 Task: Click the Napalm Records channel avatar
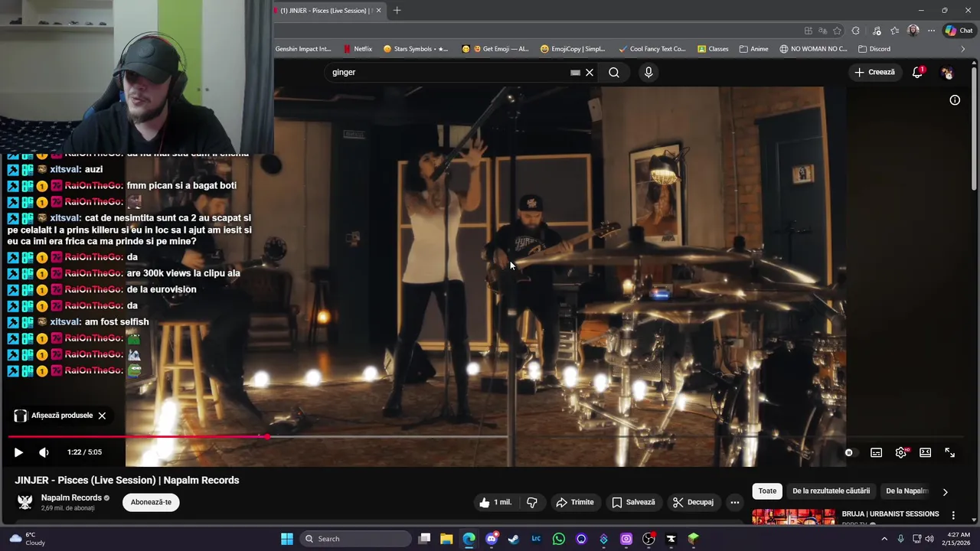(25, 502)
